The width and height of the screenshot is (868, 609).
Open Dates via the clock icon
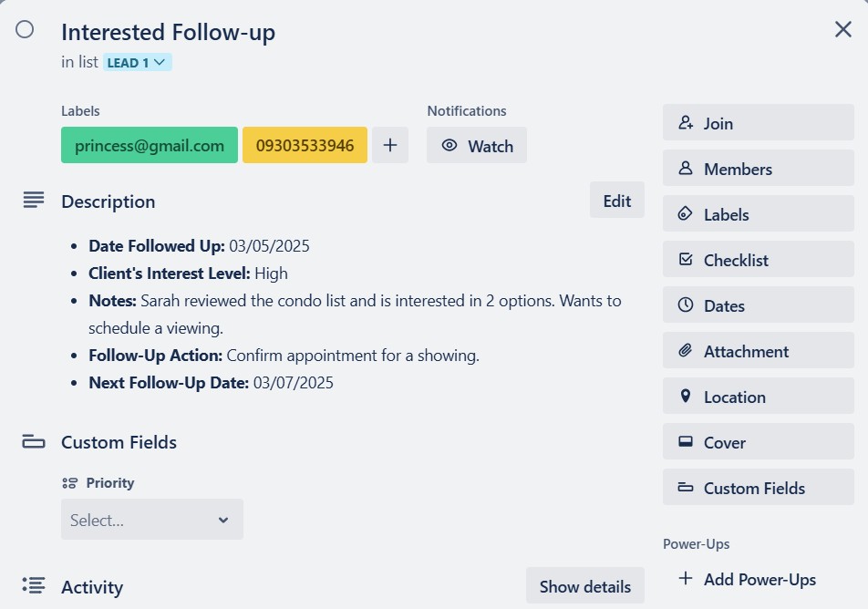[x=686, y=305]
